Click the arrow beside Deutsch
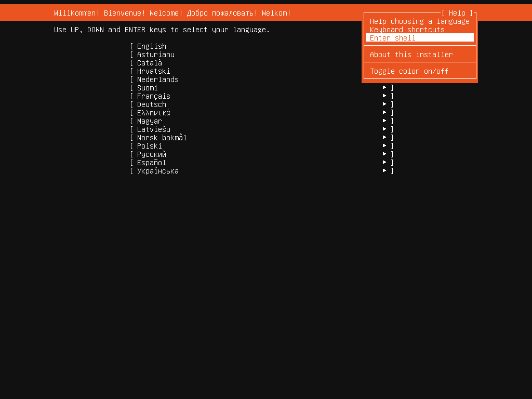Image resolution: width=532 pixels, height=399 pixels. click(x=384, y=104)
